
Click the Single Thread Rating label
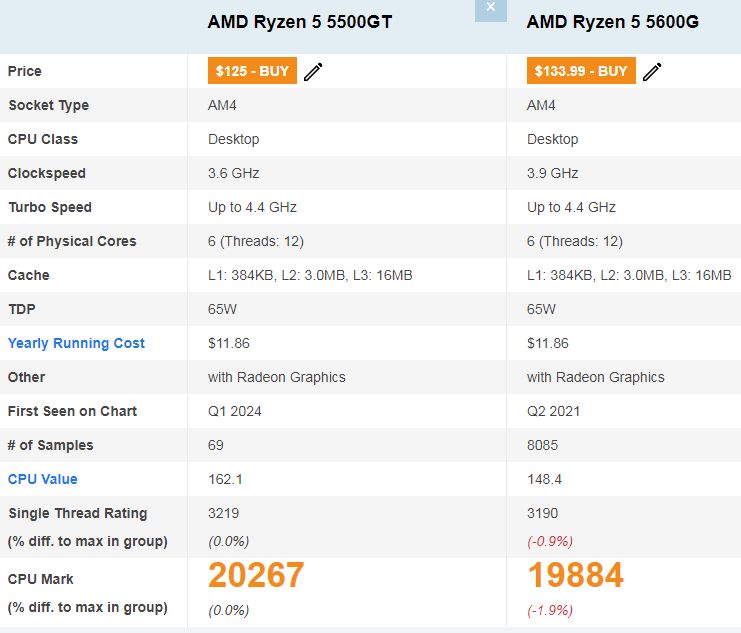coord(78,513)
